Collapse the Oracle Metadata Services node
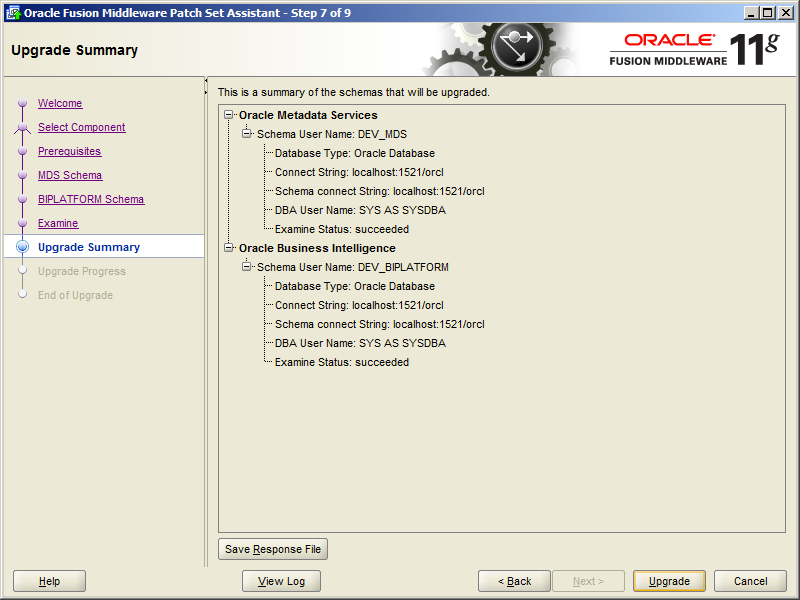 click(x=229, y=115)
